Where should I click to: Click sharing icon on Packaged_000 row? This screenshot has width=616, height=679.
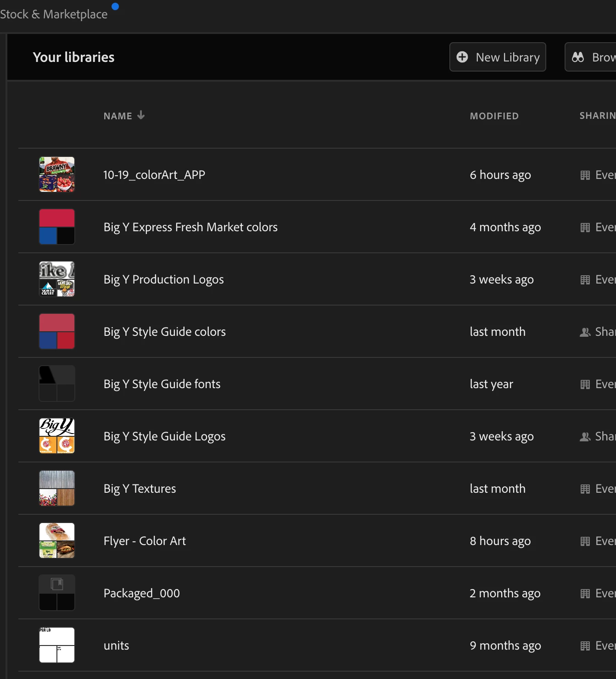585,593
